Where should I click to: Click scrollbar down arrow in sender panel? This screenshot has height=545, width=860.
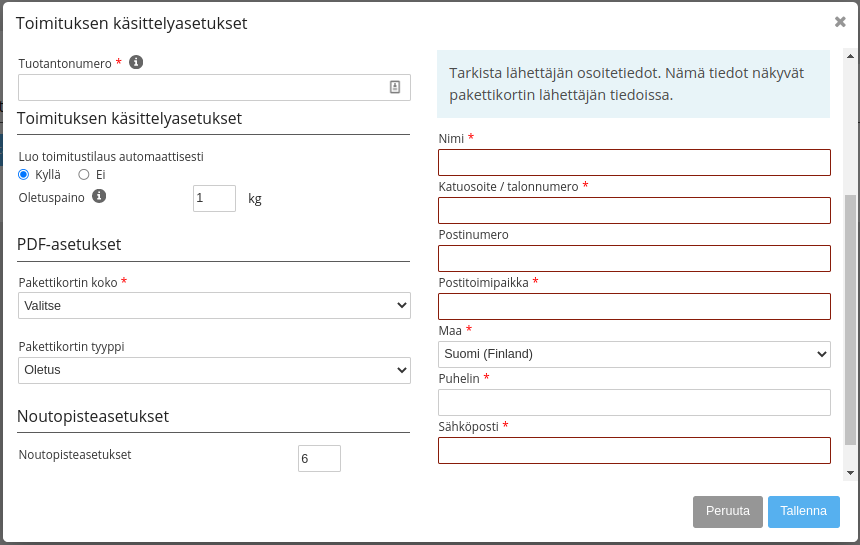[850, 473]
